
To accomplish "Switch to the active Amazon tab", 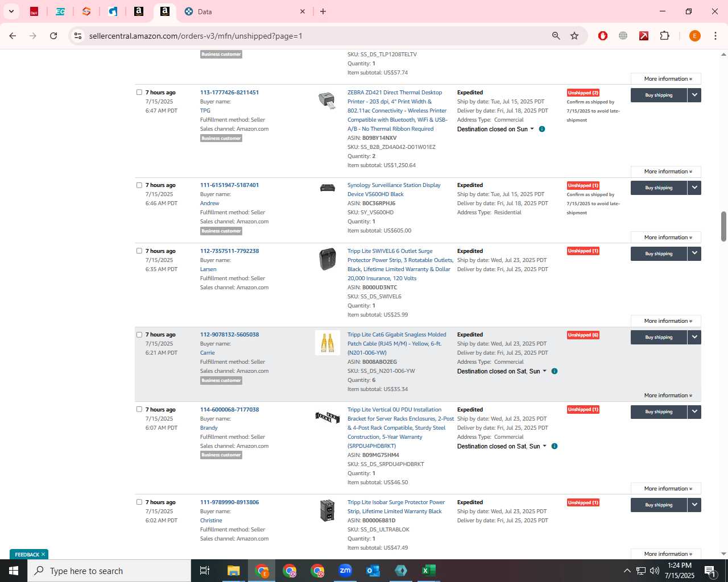I will tap(165, 11).
